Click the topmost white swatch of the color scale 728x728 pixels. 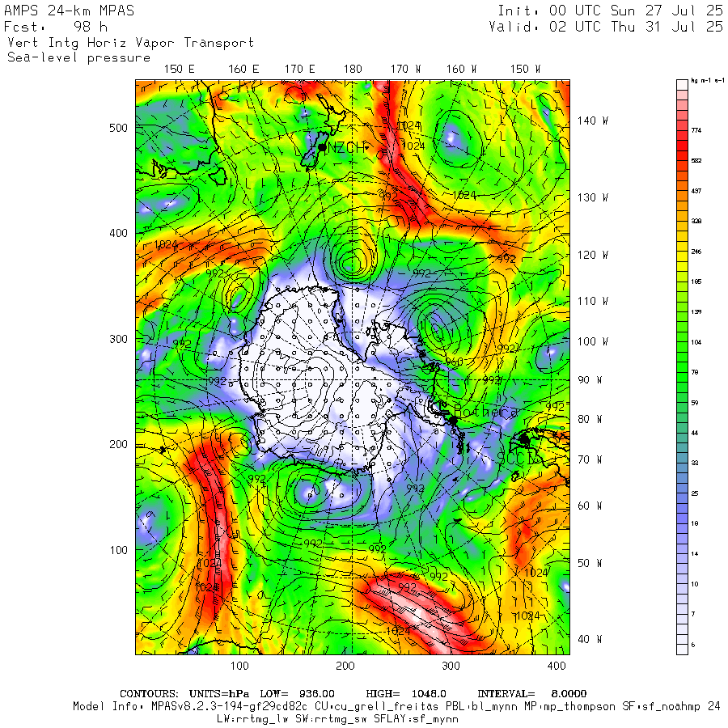tap(682, 85)
